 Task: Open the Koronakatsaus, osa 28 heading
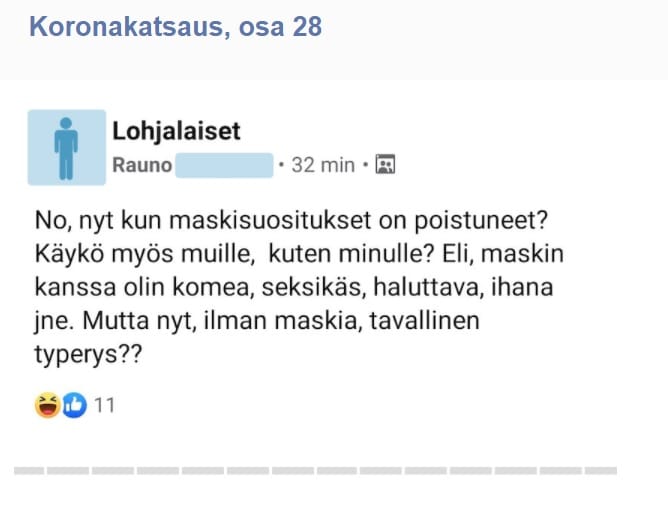(176, 26)
